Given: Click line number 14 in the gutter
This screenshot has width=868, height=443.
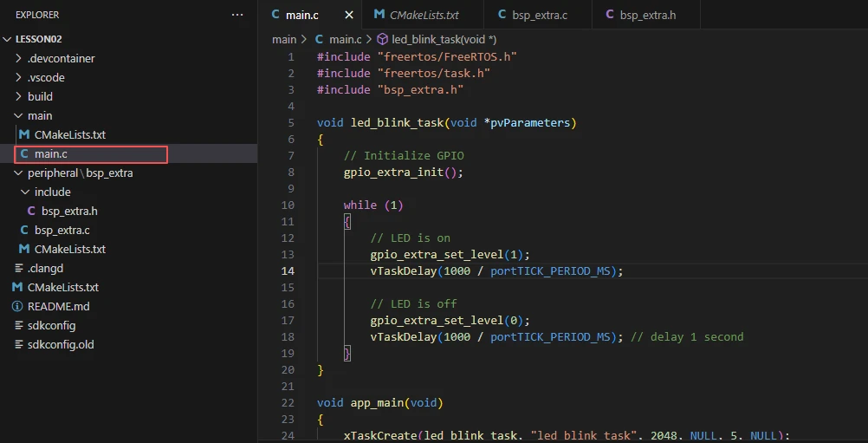Looking at the screenshot, I should click(287, 270).
